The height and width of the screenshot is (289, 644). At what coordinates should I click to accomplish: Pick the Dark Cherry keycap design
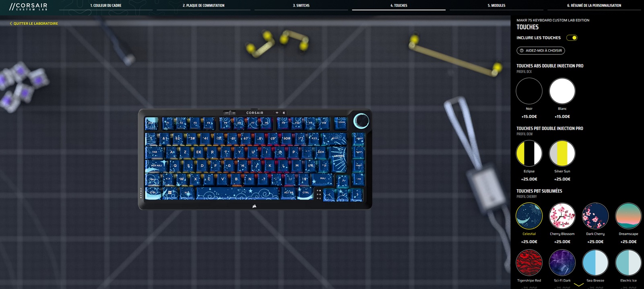coord(595,216)
